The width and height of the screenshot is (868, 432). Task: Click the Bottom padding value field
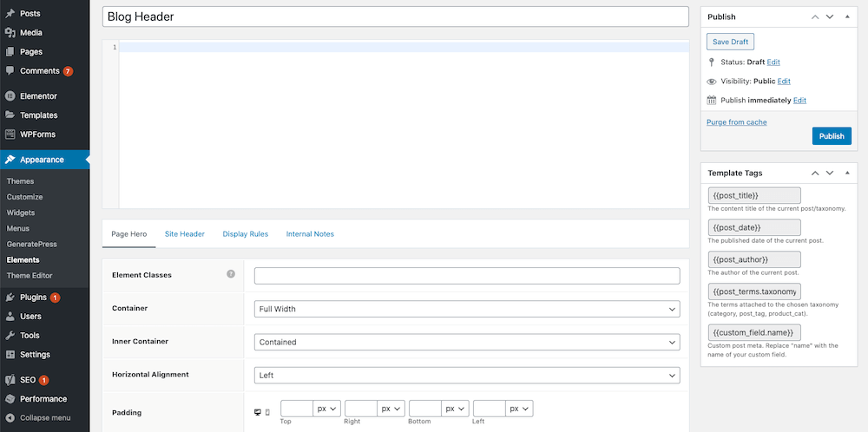click(x=425, y=409)
